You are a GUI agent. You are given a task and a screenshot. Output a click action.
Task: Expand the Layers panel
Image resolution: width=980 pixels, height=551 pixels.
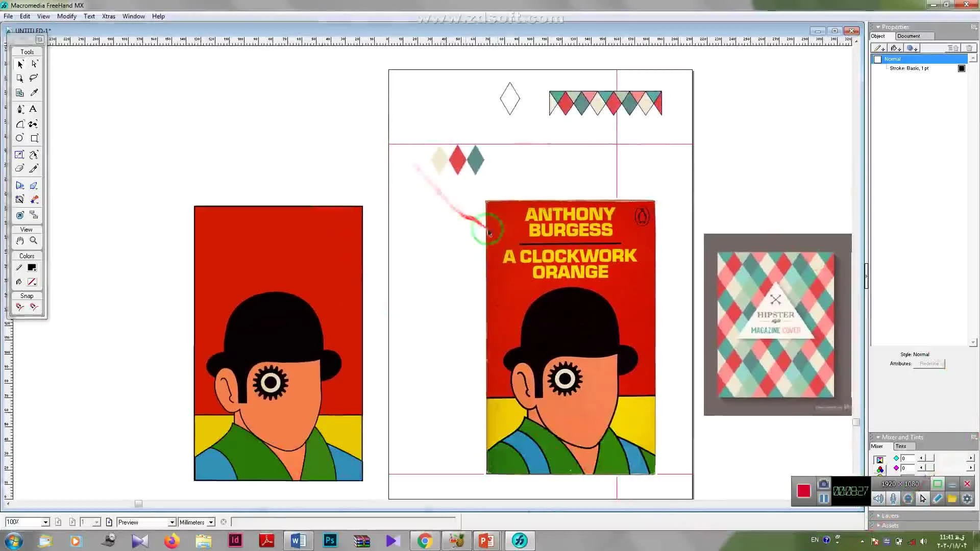tap(878, 516)
